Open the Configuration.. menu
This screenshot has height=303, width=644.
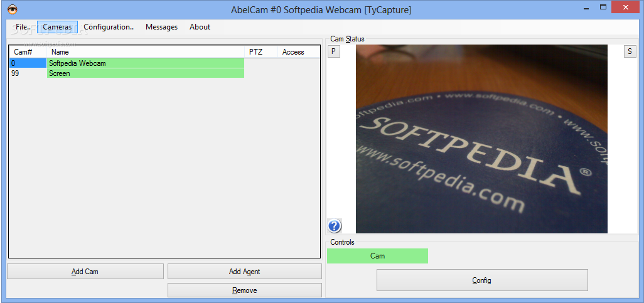coord(109,27)
